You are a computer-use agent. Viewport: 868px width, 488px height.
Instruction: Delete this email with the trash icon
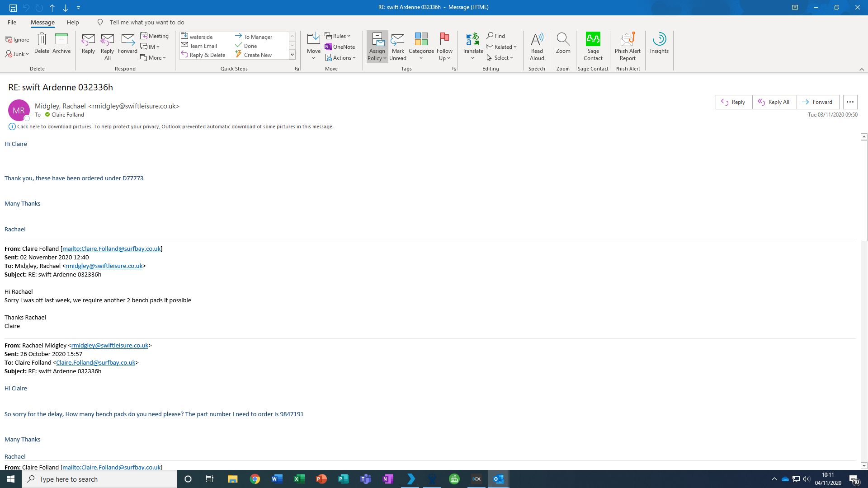42,43
